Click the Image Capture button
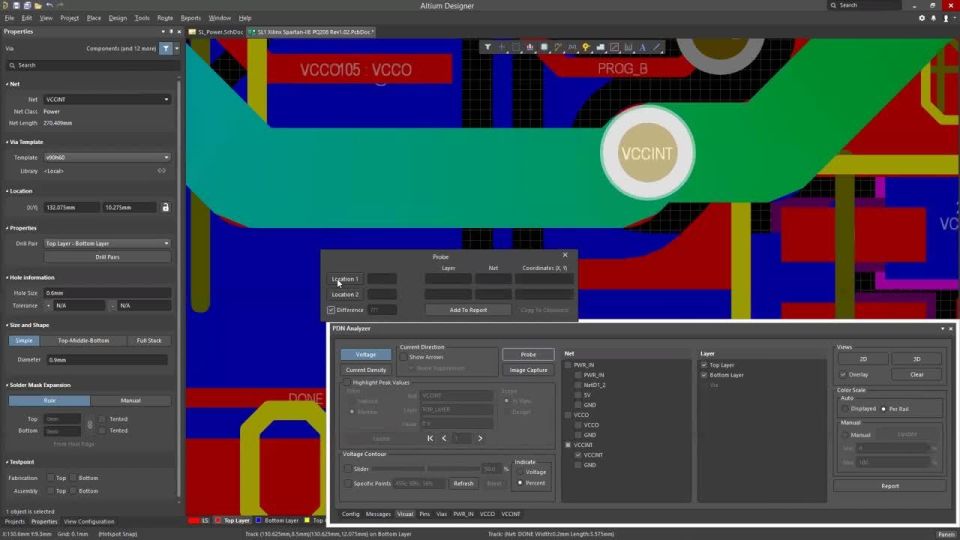 coord(528,370)
